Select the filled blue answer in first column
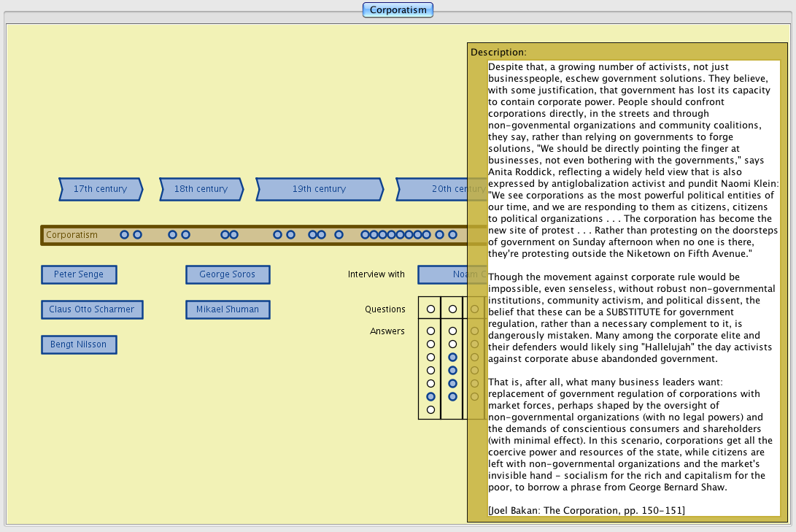The width and height of the screenshot is (796, 532). coord(430,396)
